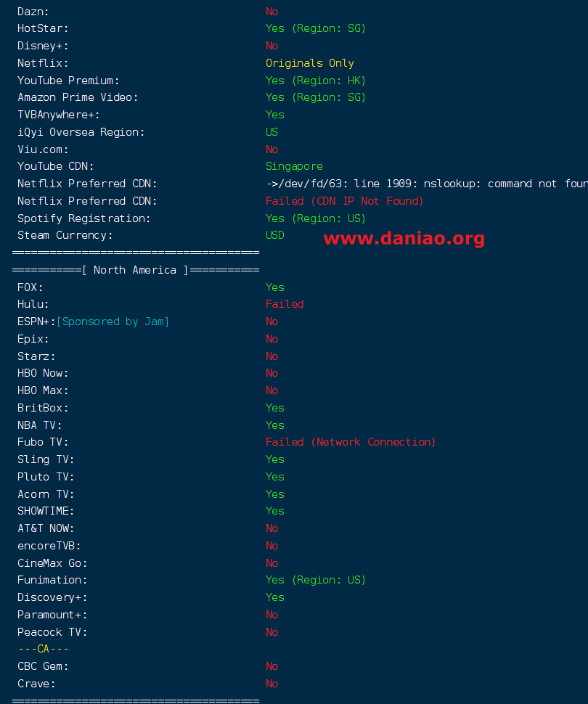588x704 pixels.
Task: Select the 'Originals Only' Netflix result
Action: click(309, 63)
